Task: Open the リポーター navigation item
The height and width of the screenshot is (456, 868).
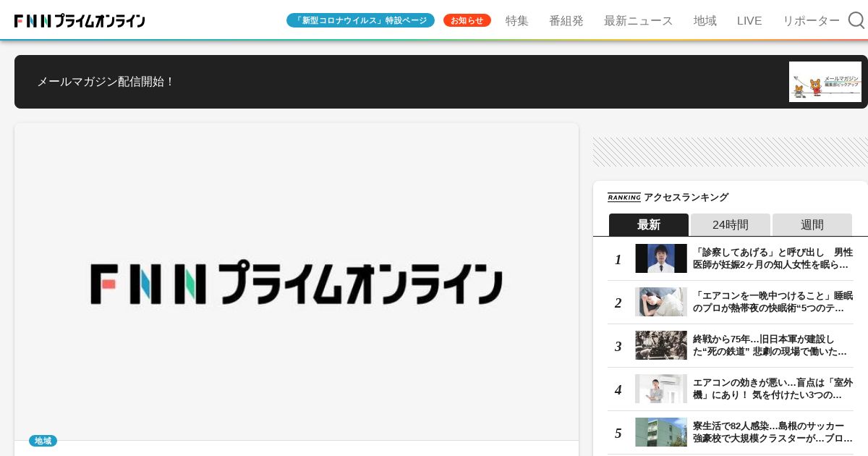Action: [x=811, y=21]
